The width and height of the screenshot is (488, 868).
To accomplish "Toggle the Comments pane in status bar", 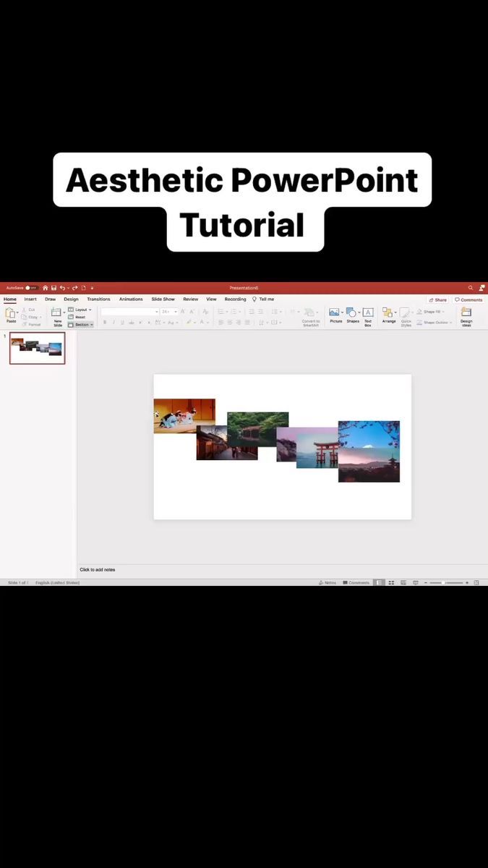I will [356, 582].
